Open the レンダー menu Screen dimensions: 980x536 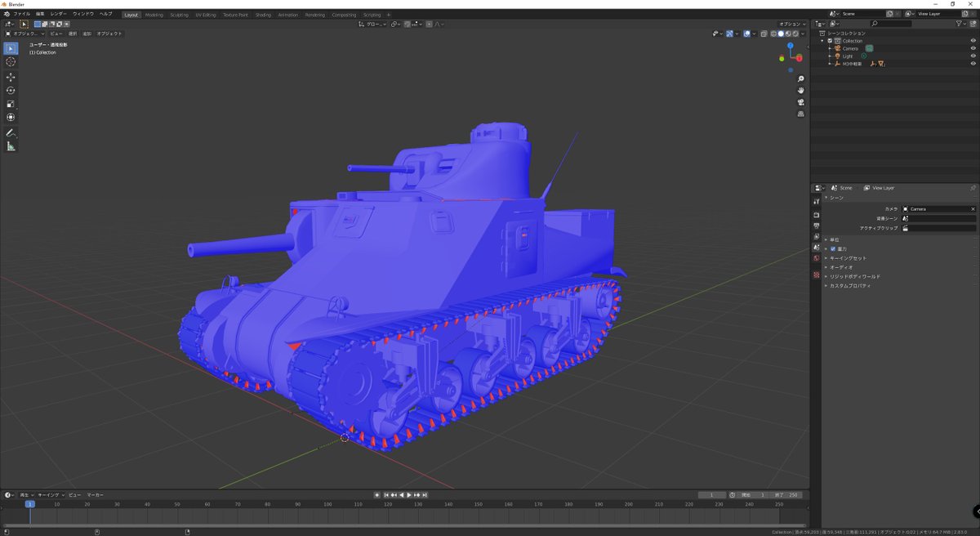pos(59,14)
